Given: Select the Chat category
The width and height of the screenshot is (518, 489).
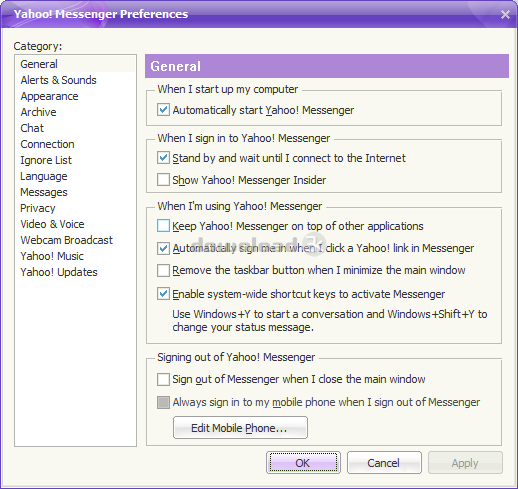Looking at the screenshot, I should click(32, 128).
